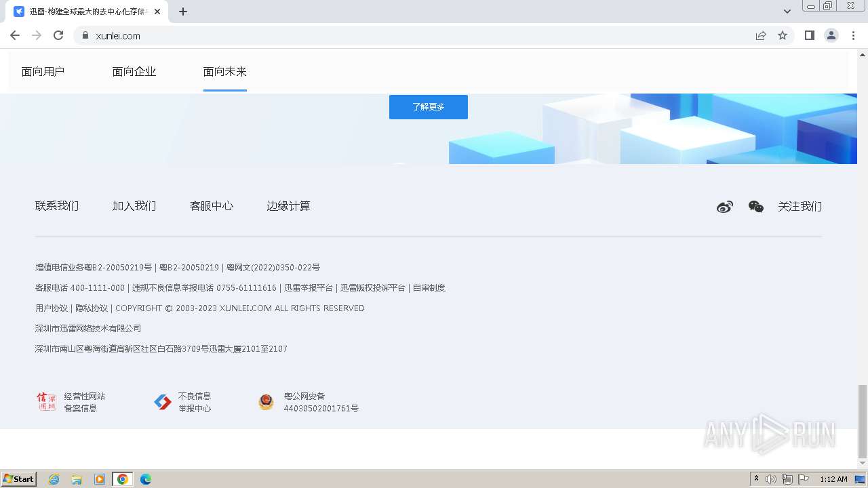The image size is (868, 488).
Task: Open File Explorer from taskbar
Action: (x=77, y=479)
